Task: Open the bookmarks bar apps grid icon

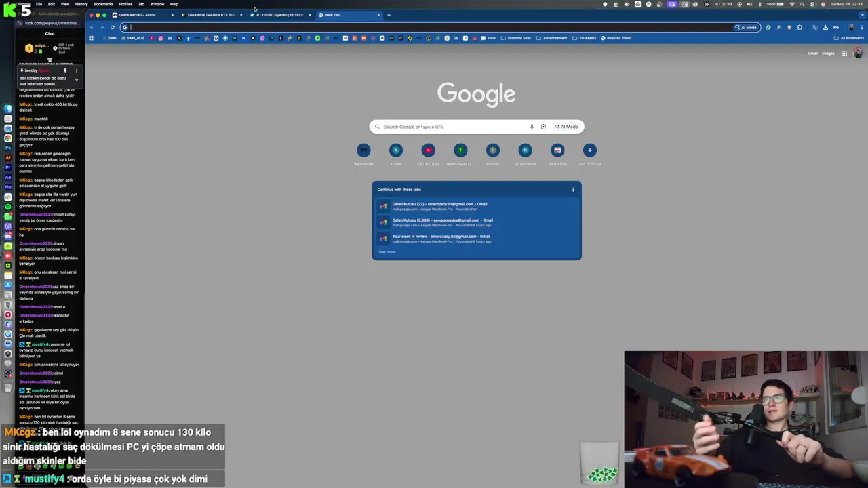Action: pos(91,38)
